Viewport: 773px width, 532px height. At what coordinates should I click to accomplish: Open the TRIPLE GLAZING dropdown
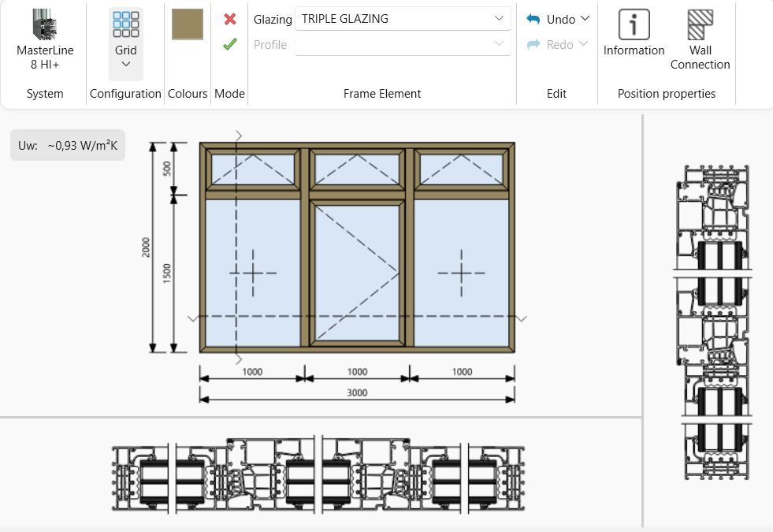(x=402, y=19)
